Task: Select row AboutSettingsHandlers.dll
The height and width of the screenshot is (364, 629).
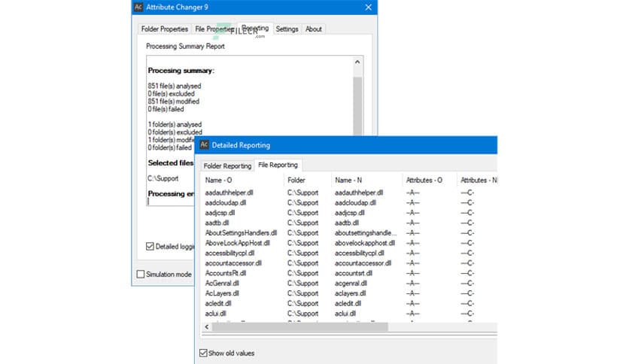Action: point(241,232)
